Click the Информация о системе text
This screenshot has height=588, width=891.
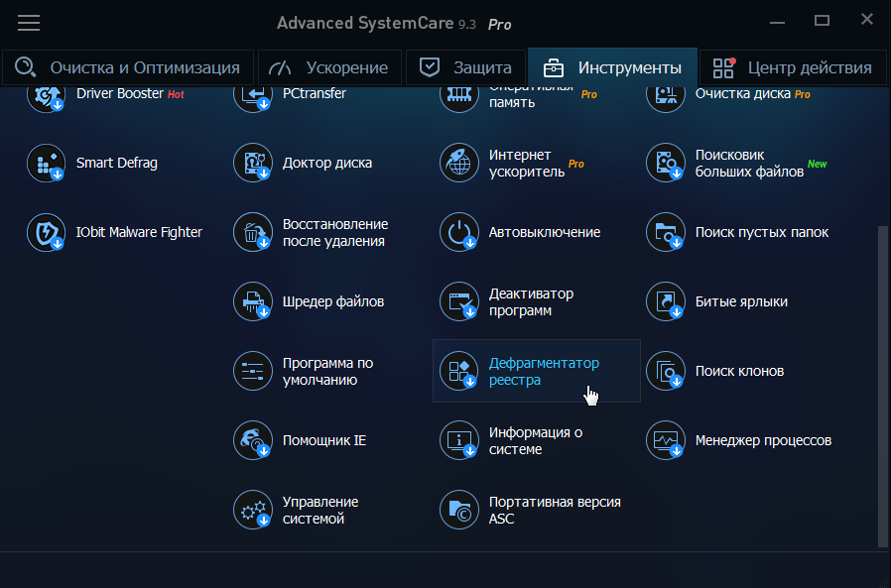535,441
